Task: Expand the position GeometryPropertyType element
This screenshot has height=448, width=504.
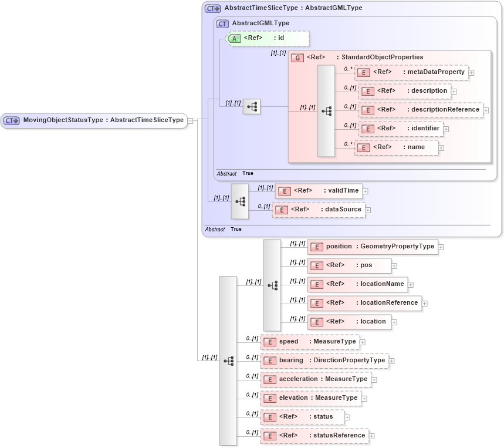Action: (x=441, y=247)
